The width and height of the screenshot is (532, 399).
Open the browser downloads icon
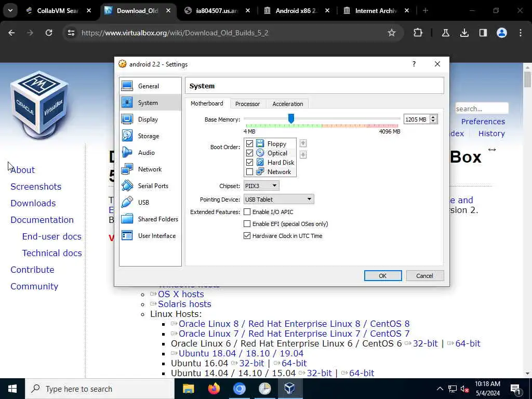464,33
